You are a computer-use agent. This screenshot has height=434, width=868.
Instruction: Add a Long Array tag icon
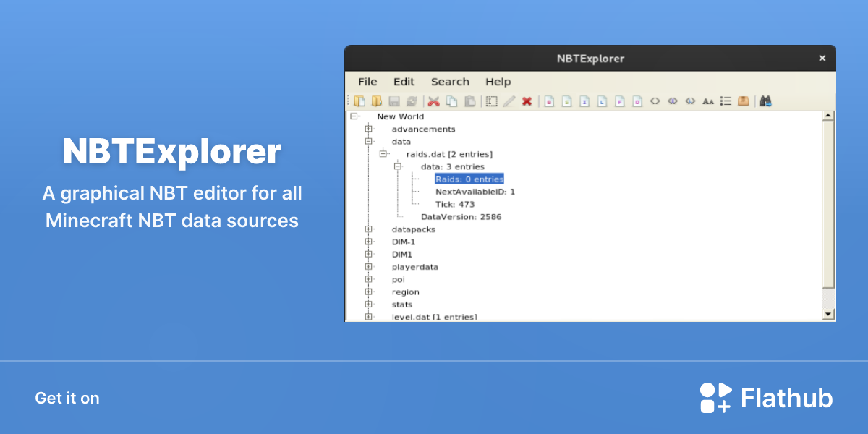[690, 101]
